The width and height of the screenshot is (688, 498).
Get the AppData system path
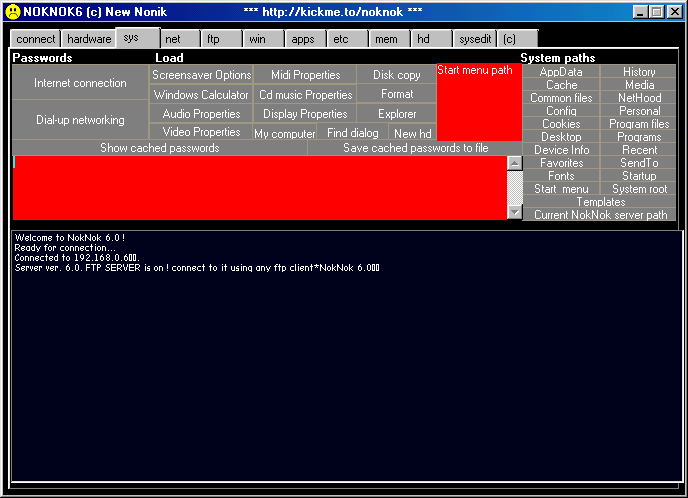(560, 72)
